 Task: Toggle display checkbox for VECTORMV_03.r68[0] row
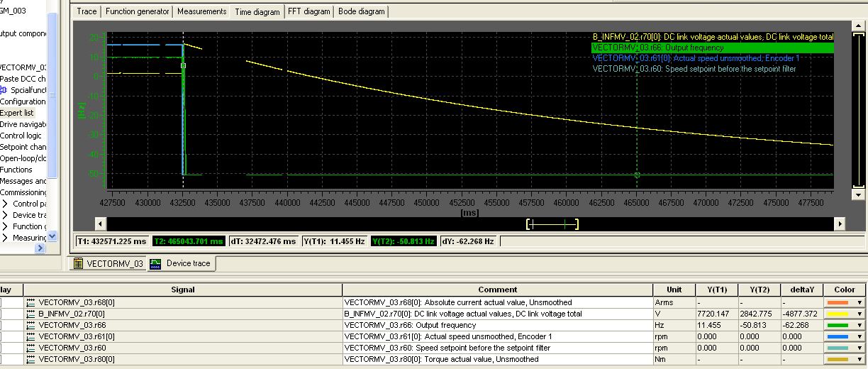(x=1, y=302)
